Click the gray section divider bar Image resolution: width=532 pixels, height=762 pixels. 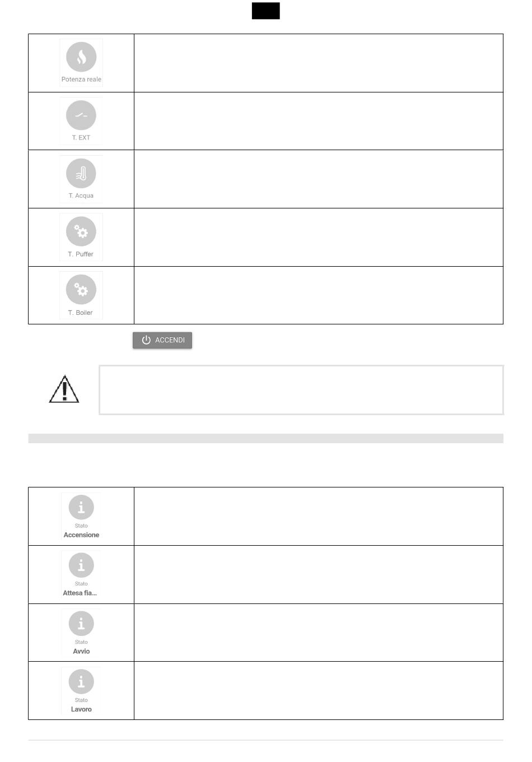click(266, 438)
